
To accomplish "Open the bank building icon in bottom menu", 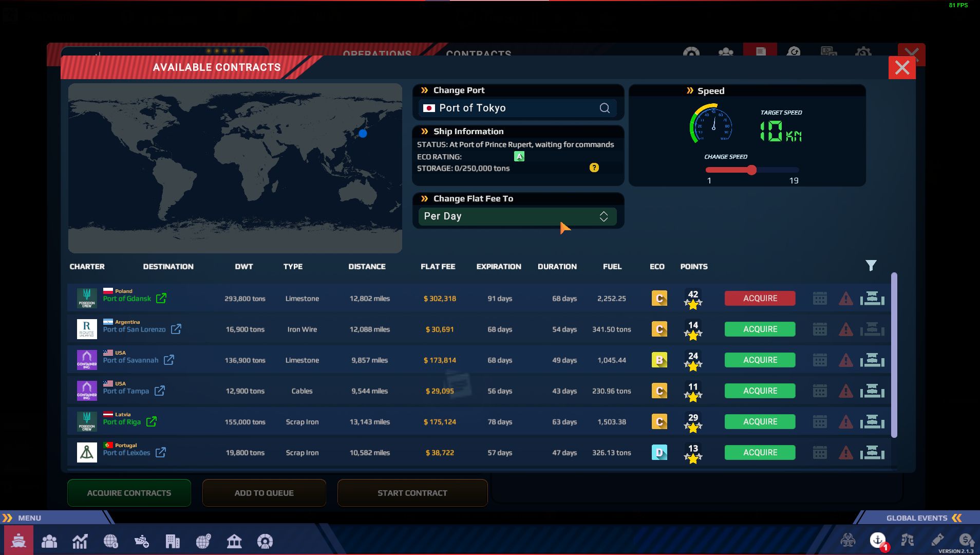I will tap(234, 541).
